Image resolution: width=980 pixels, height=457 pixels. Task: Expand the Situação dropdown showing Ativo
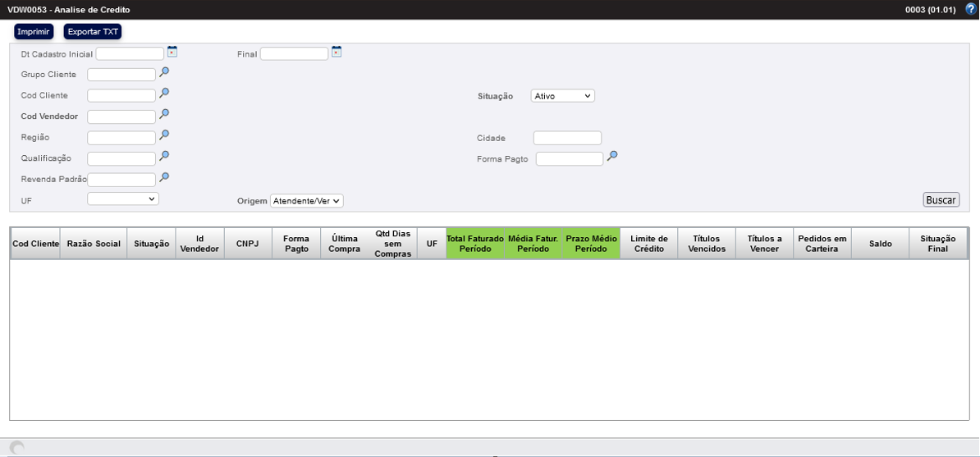tap(562, 96)
